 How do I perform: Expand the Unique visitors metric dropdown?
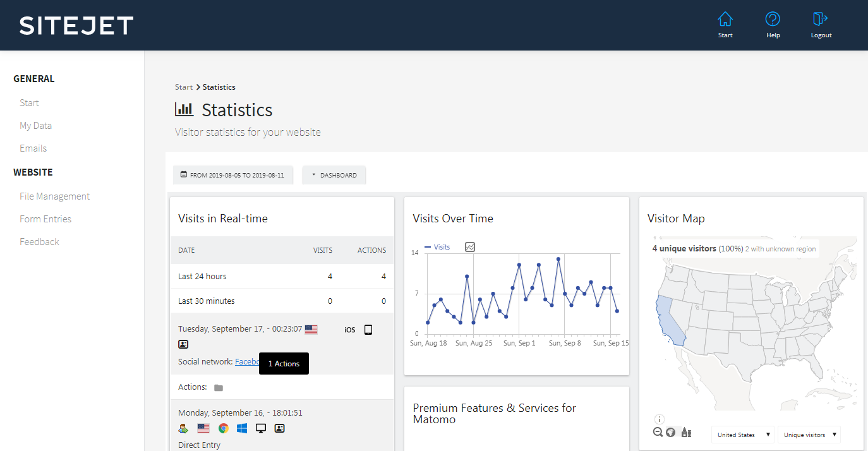pos(809,435)
